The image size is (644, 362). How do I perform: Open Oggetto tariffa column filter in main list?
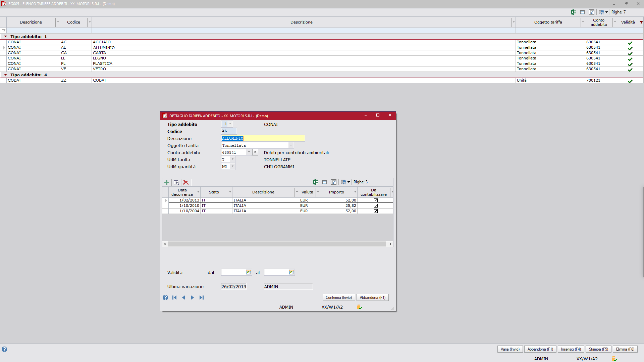[x=583, y=22]
